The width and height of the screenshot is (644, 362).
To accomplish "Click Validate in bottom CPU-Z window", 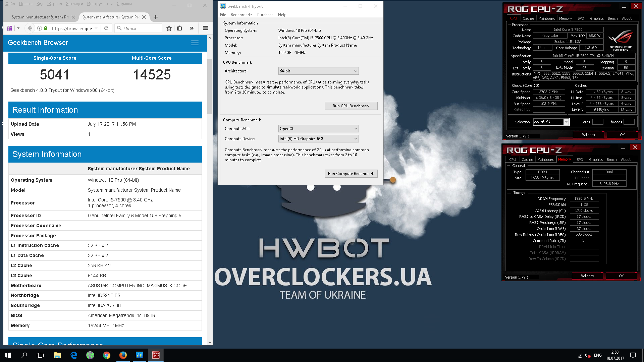I will click(587, 276).
